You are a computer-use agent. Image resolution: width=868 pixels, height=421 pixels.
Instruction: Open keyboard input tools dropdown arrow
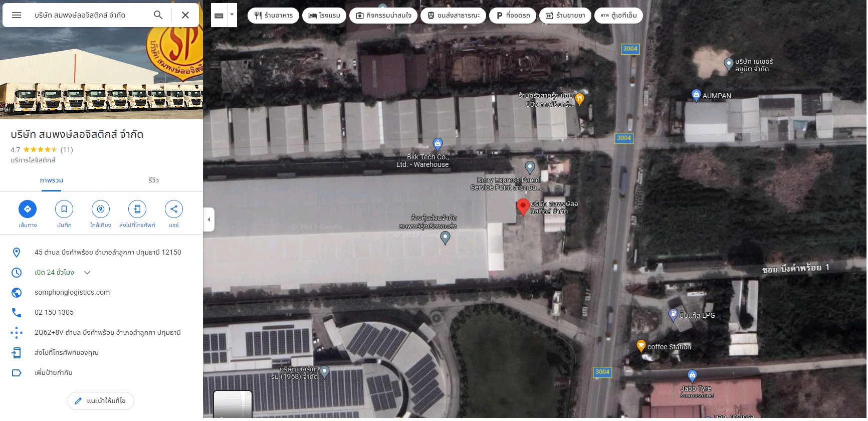232,15
